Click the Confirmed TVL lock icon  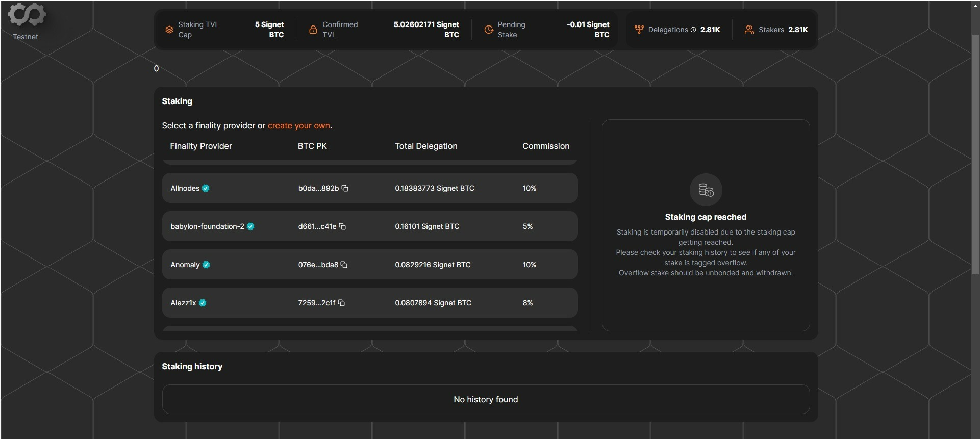click(x=313, y=30)
